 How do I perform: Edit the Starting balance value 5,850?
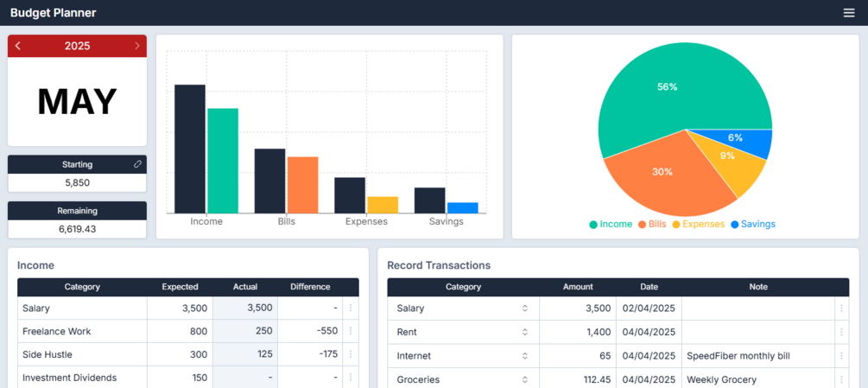click(x=77, y=182)
